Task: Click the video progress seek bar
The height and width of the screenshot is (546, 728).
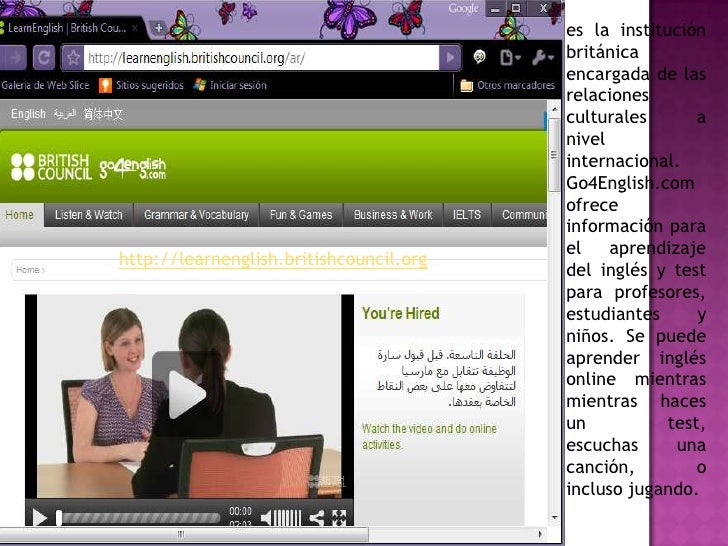Action: [138, 518]
